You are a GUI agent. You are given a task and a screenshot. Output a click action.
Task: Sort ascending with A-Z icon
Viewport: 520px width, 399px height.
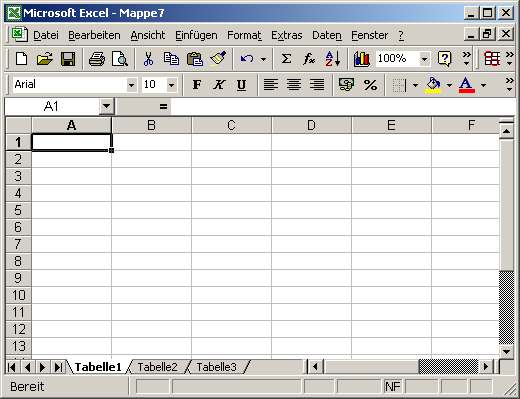(x=333, y=59)
